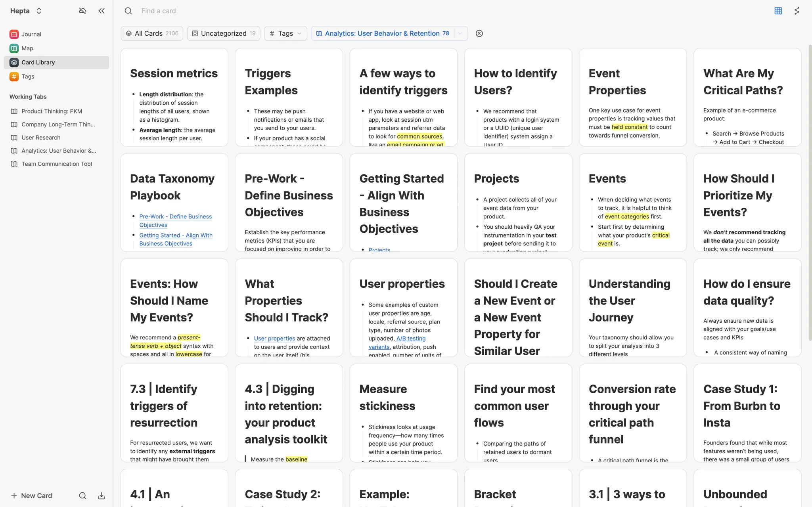Screen dimensions: 812x507
Task: Open the A/B testing variants link
Action: coord(411,339)
